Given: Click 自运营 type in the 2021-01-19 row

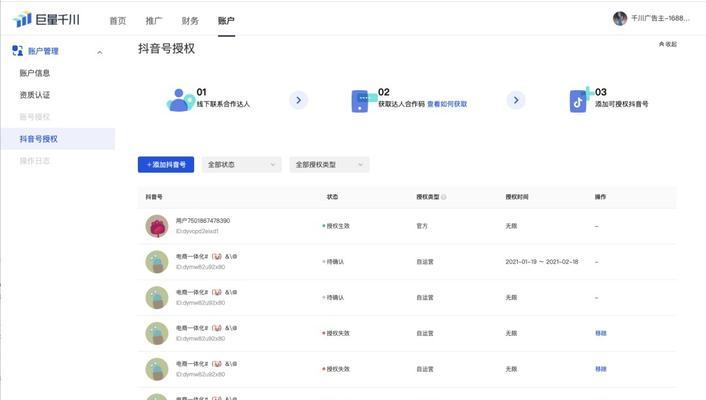Looking at the screenshot, I should tap(425, 262).
